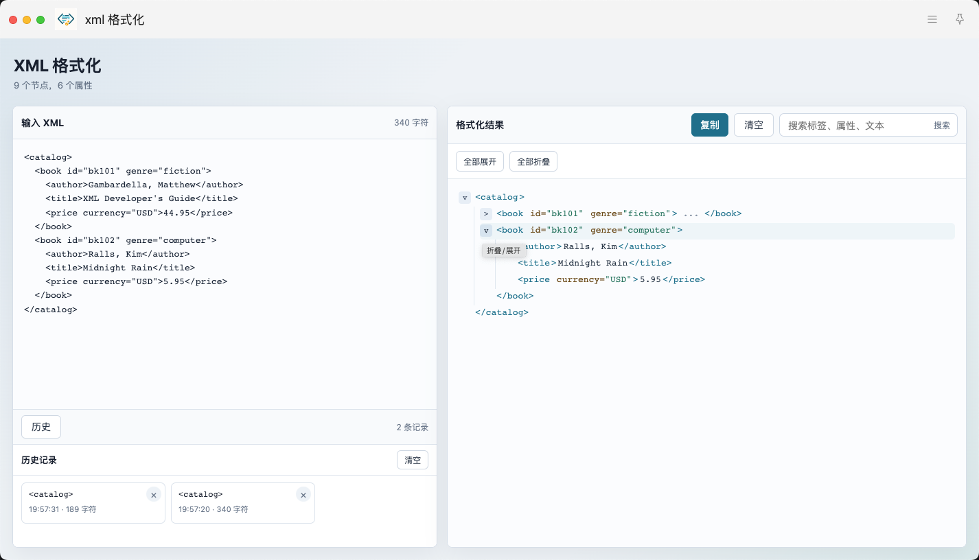Click the 搜索 button in search box
This screenshot has width=979, height=560.
(942, 126)
